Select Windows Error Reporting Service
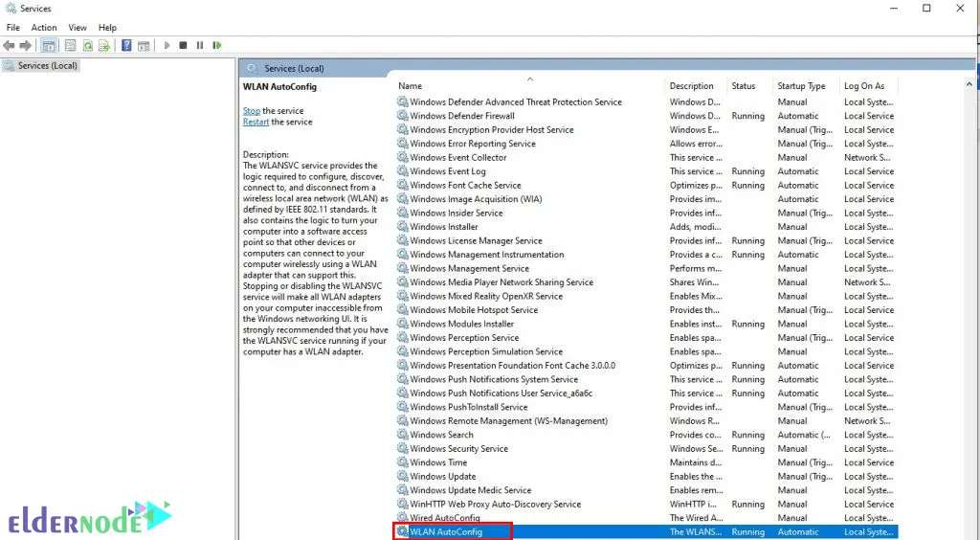This screenshot has height=540, width=980. coord(646,144)
